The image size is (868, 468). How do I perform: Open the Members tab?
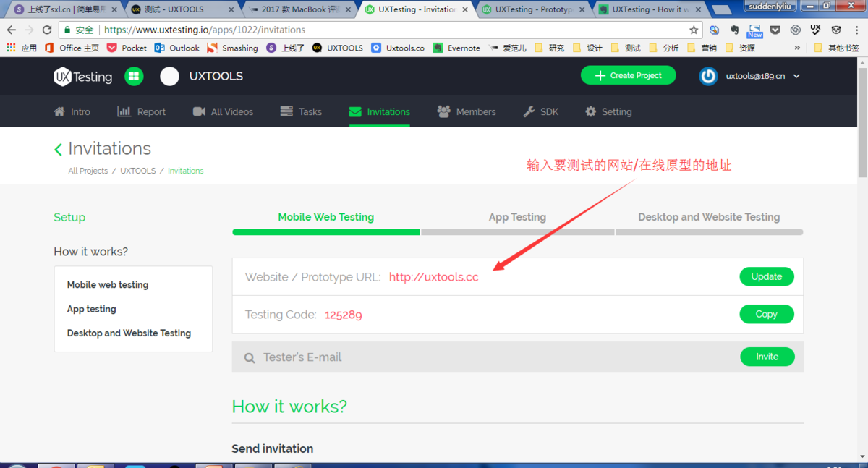point(467,111)
